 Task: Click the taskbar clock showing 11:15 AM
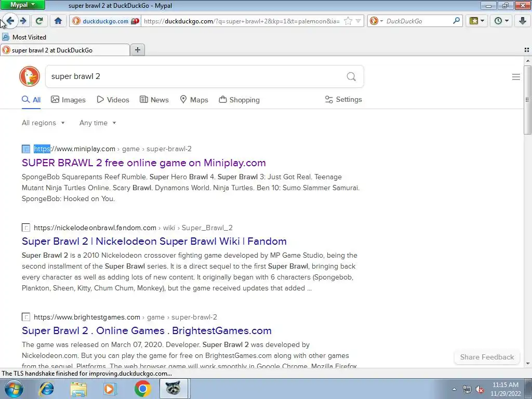pos(505,389)
